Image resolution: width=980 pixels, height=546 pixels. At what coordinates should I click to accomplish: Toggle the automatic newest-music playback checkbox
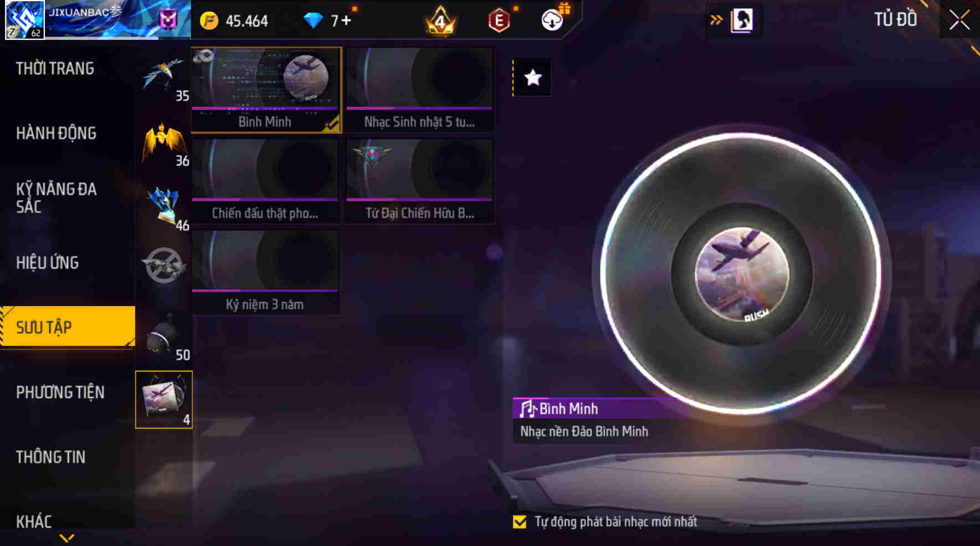520,522
